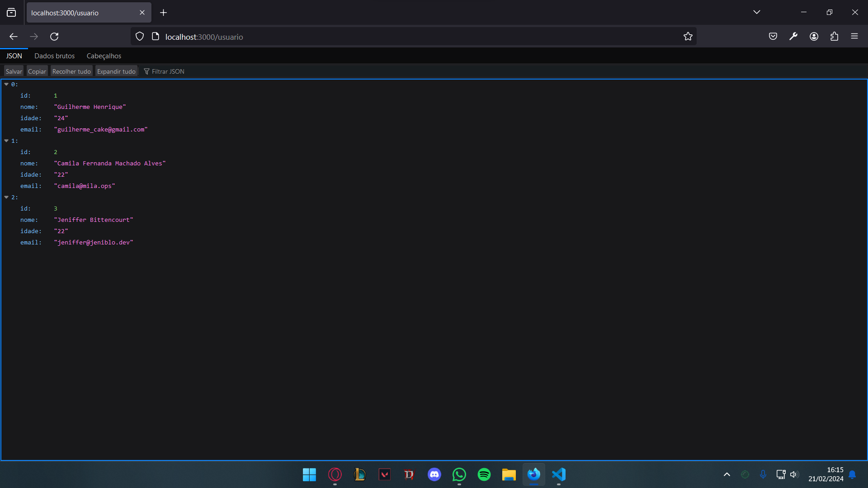Bookmark this page with star icon

(x=688, y=37)
